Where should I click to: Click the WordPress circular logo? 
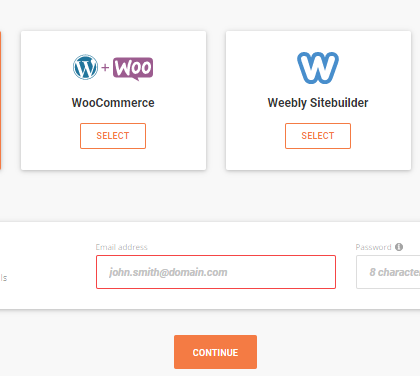[85, 67]
